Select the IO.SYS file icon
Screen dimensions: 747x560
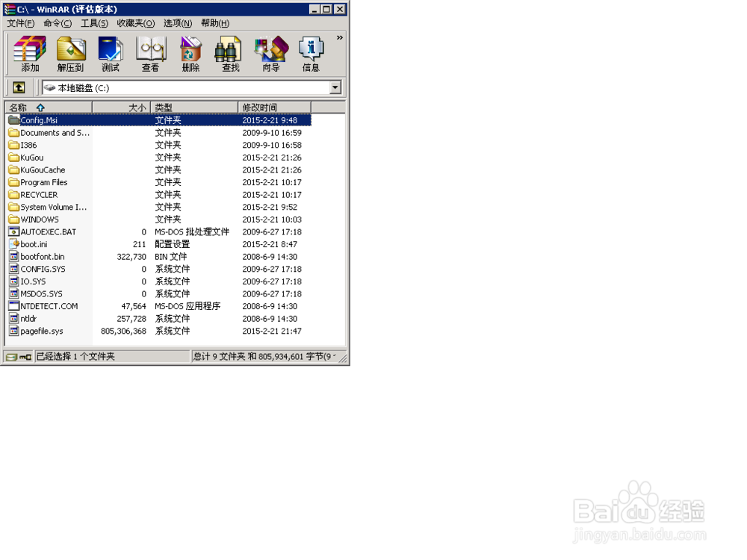(13, 281)
